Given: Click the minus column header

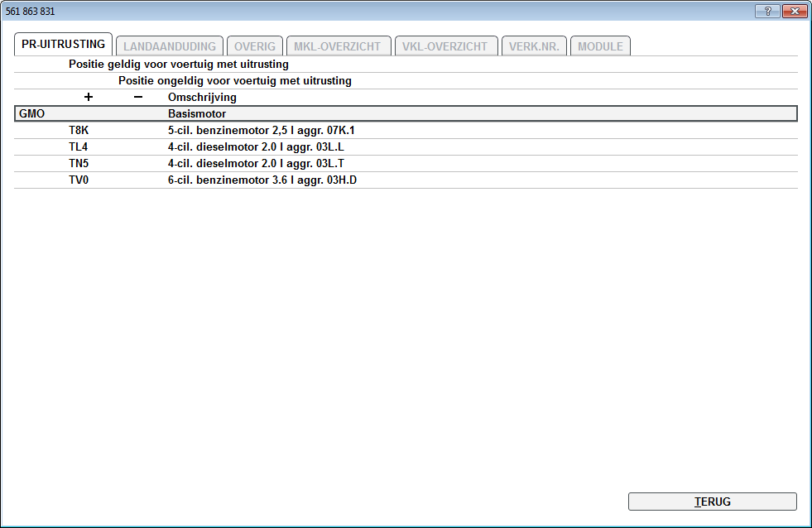Looking at the screenshot, I should (x=138, y=97).
